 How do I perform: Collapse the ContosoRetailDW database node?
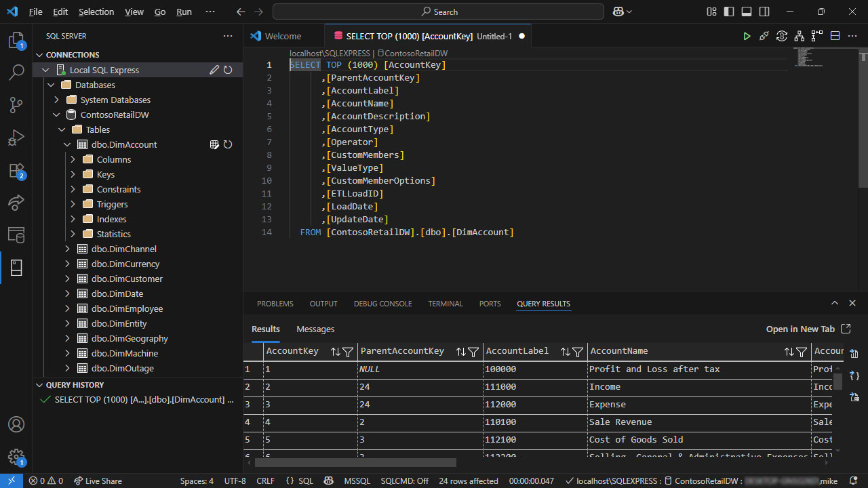(56, 115)
